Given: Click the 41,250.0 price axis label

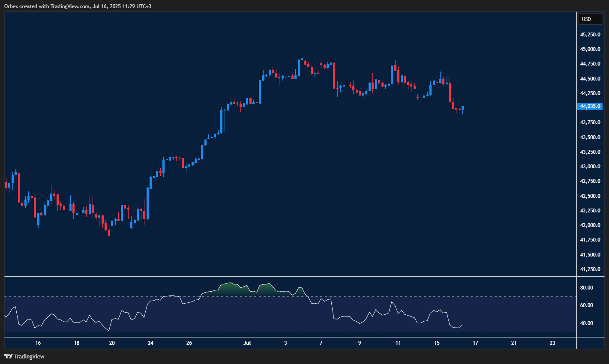Looking at the screenshot, I should point(590,269).
